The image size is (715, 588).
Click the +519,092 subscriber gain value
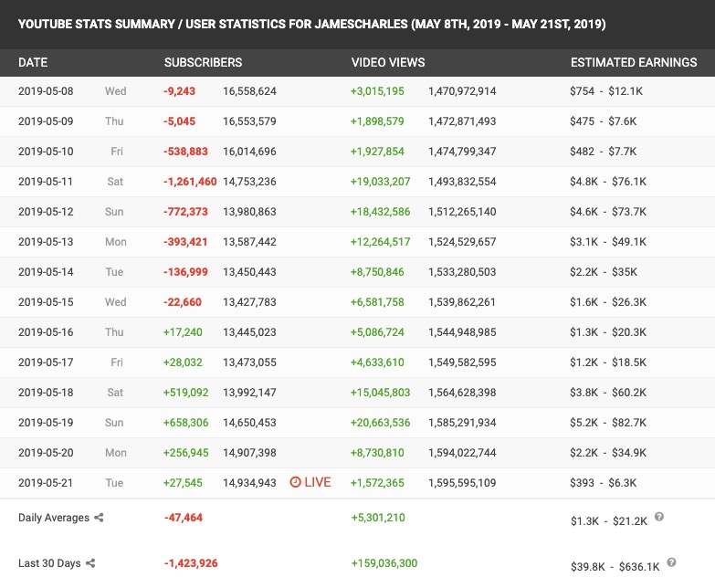[186, 393]
